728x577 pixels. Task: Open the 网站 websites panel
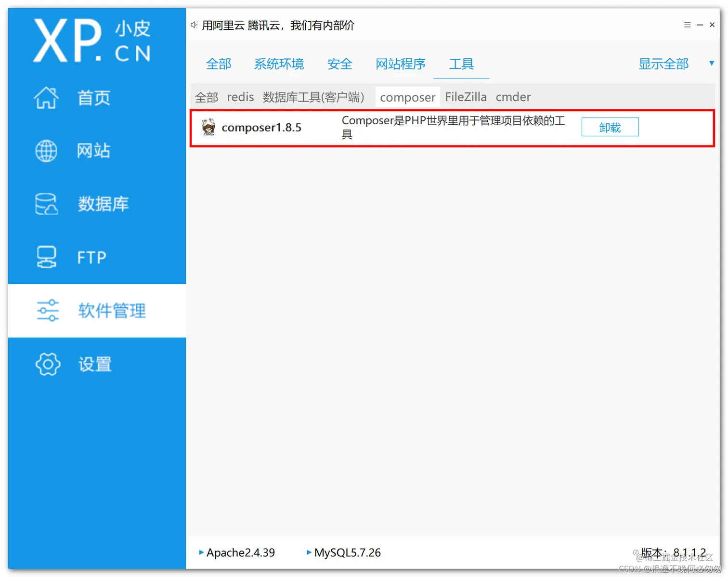(93, 151)
